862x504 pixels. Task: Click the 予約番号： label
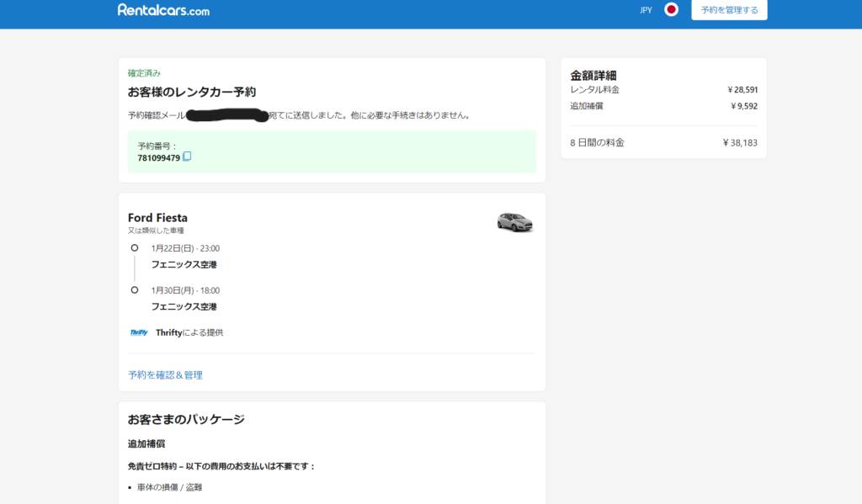(x=157, y=146)
